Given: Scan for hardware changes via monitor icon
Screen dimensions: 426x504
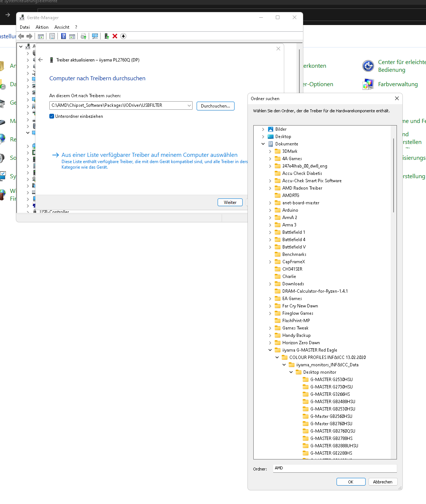Looking at the screenshot, I should 95,36.
